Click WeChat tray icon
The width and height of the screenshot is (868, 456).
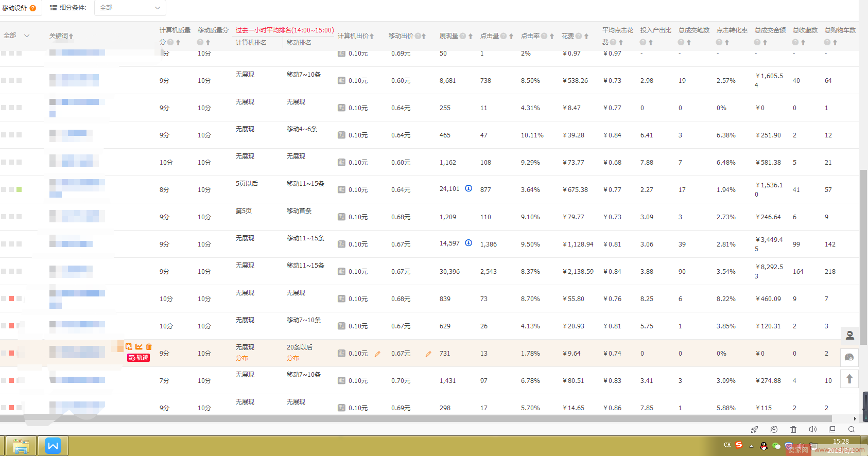tap(776, 446)
